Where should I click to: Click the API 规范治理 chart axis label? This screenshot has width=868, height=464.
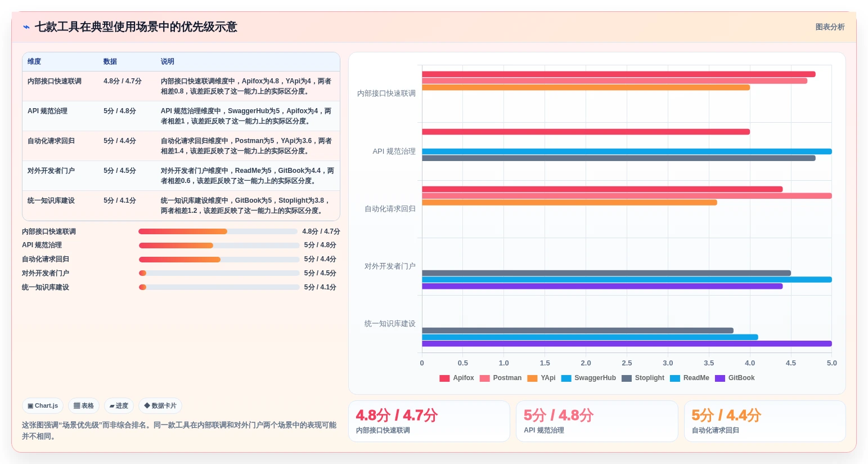click(x=394, y=151)
